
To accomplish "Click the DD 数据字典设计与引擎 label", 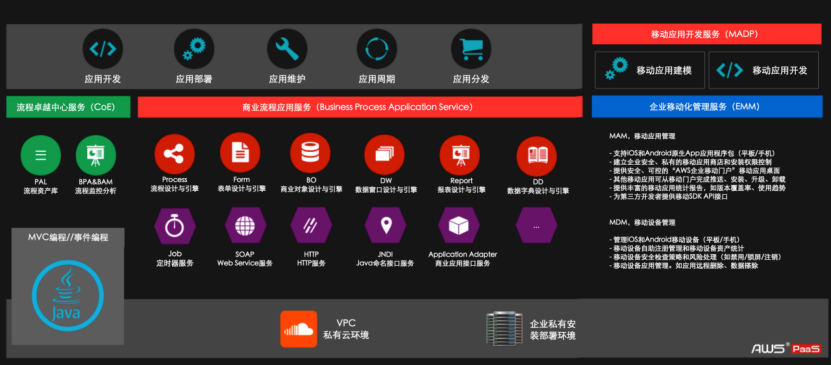I will (538, 186).
